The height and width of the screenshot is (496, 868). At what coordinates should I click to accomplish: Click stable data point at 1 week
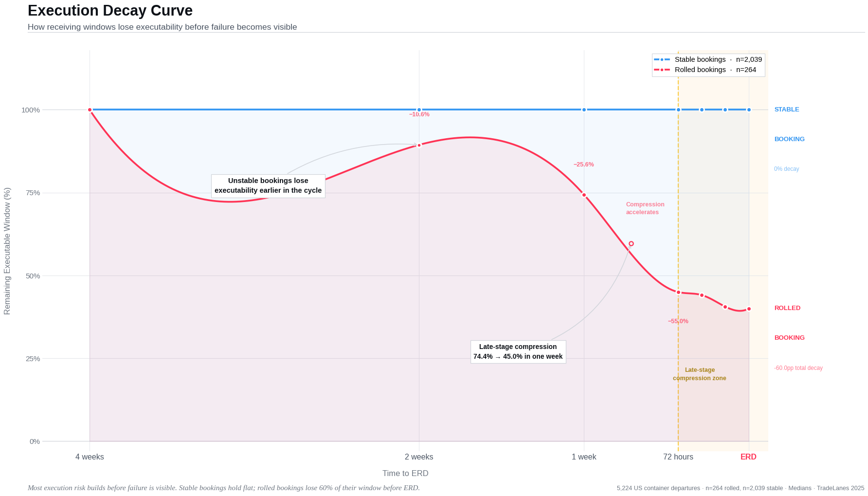[584, 110]
